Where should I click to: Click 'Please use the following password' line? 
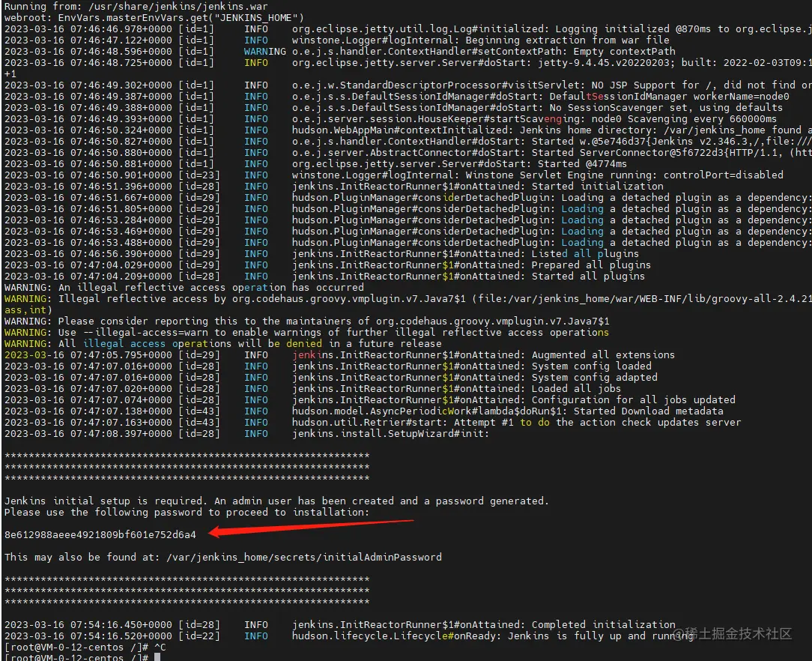[187, 513]
